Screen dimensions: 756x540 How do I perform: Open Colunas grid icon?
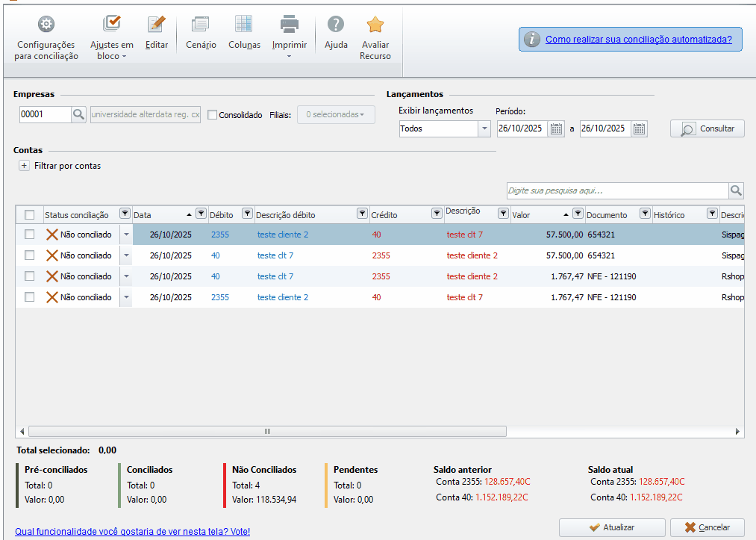[x=244, y=25]
